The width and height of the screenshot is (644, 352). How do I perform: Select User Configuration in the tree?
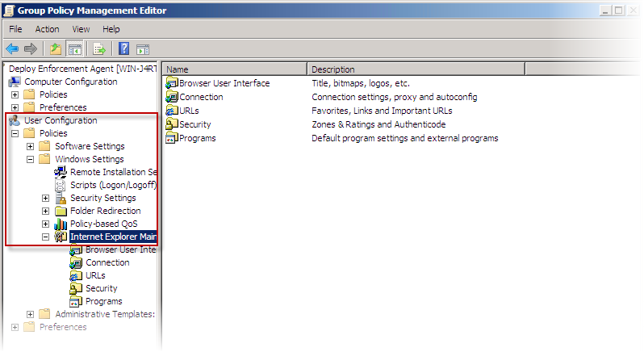click(60, 120)
